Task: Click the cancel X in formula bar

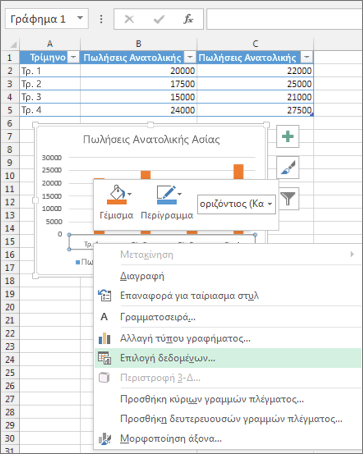Action: pos(129,19)
